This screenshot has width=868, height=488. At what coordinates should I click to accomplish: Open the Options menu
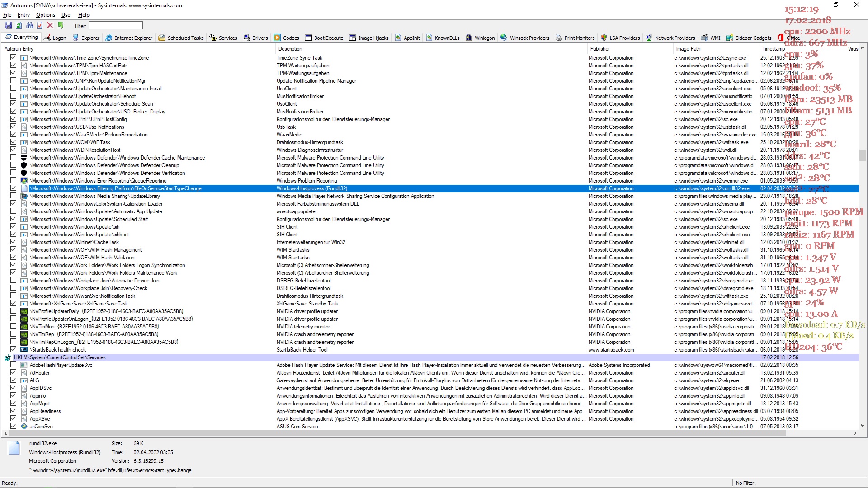46,15
